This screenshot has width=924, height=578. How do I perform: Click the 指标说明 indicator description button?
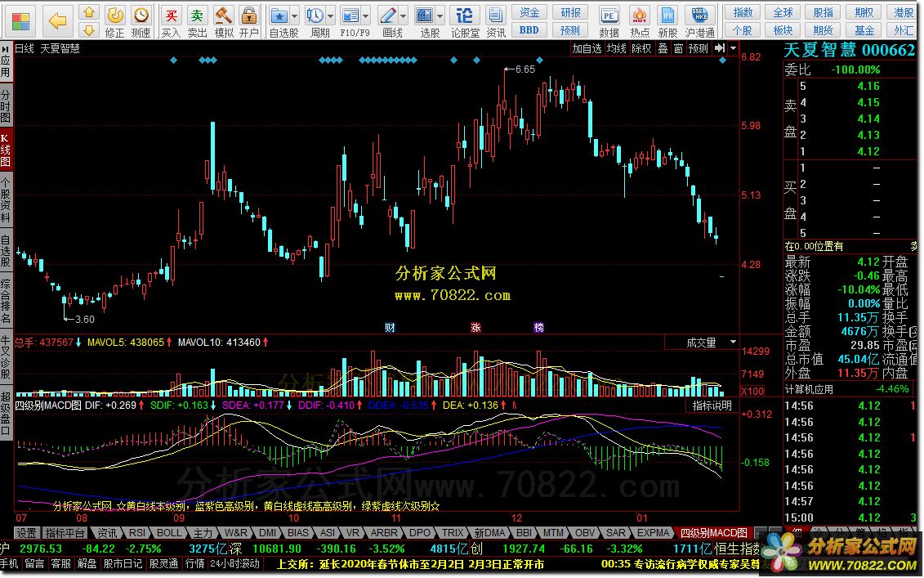coord(712,405)
